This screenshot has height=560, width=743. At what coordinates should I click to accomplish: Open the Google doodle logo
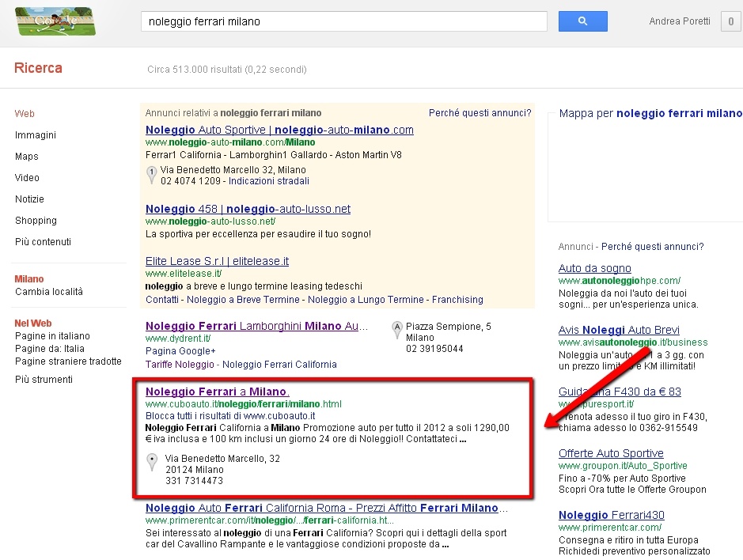55,21
